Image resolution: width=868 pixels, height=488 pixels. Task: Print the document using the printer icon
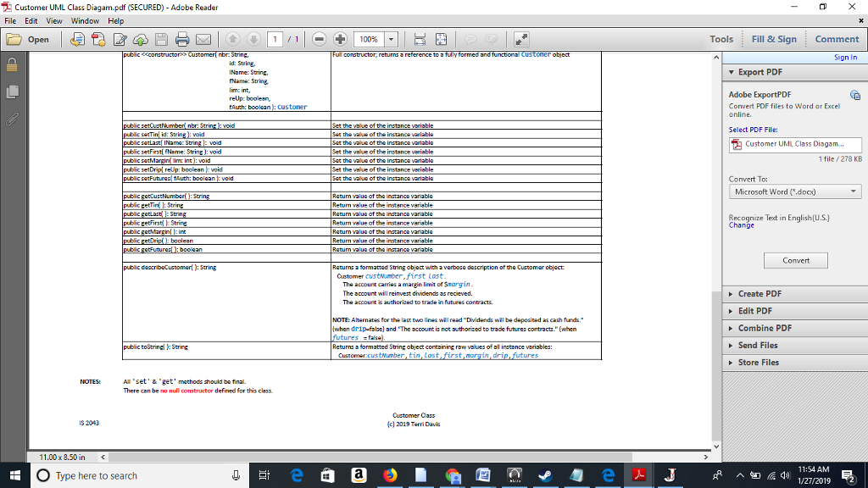(x=182, y=39)
